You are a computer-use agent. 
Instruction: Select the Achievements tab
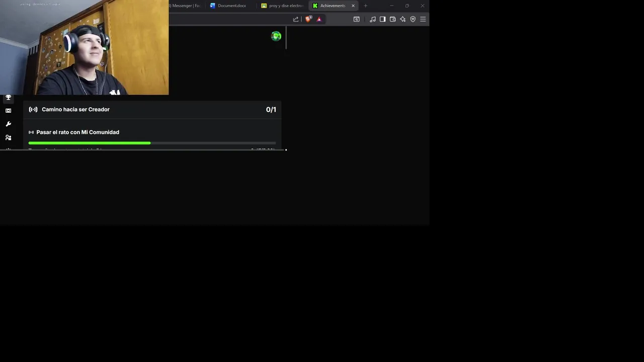coord(334,6)
